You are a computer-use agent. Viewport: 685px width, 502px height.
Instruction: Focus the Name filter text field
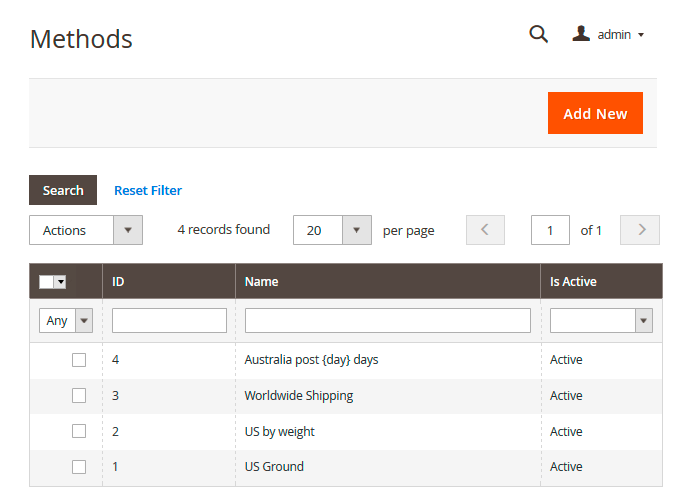[387, 321]
